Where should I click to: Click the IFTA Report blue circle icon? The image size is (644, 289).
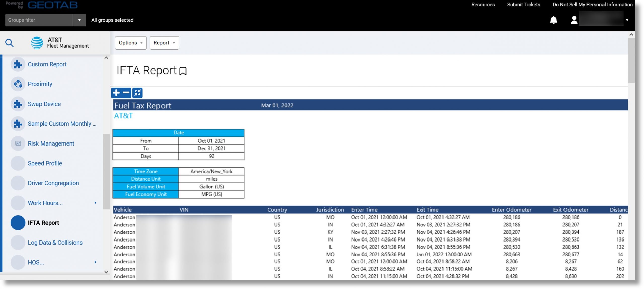18,223
